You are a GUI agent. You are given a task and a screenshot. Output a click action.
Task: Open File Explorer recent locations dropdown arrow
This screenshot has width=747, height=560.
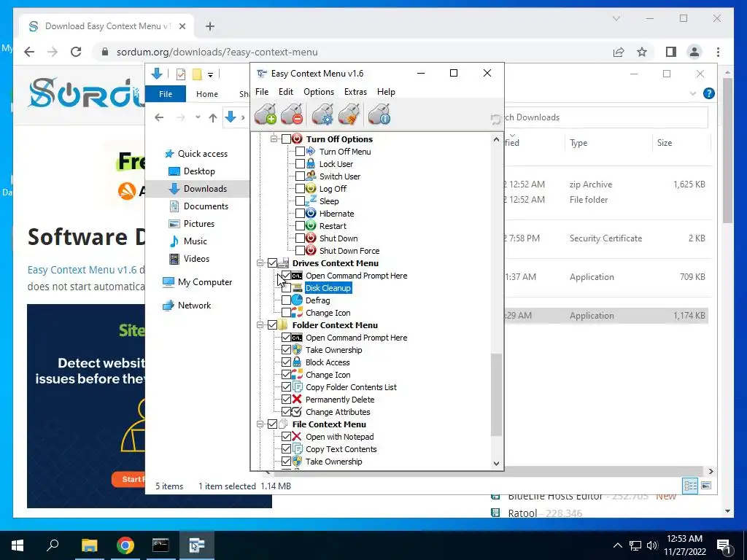pos(198,117)
